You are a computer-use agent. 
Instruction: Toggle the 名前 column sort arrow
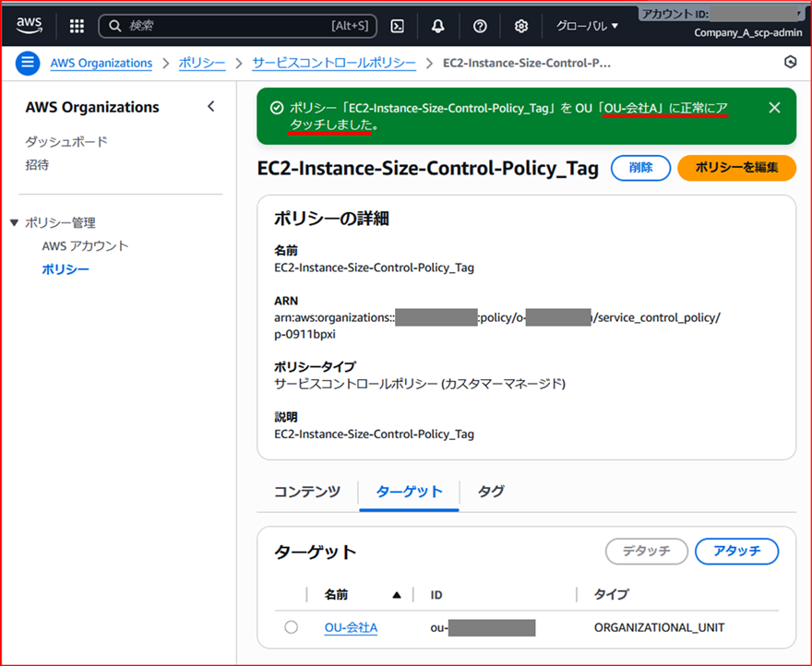tap(396, 594)
